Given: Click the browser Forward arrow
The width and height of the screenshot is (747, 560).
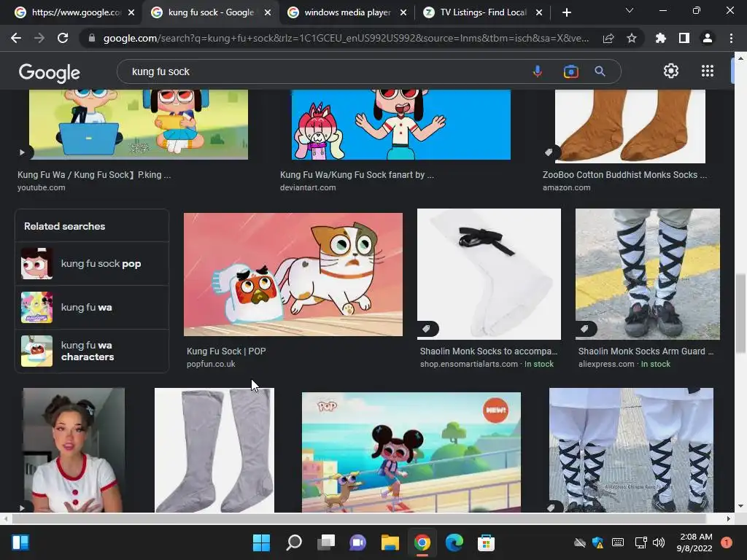Looking at the screenshot, I should click(x=39, y=38).
